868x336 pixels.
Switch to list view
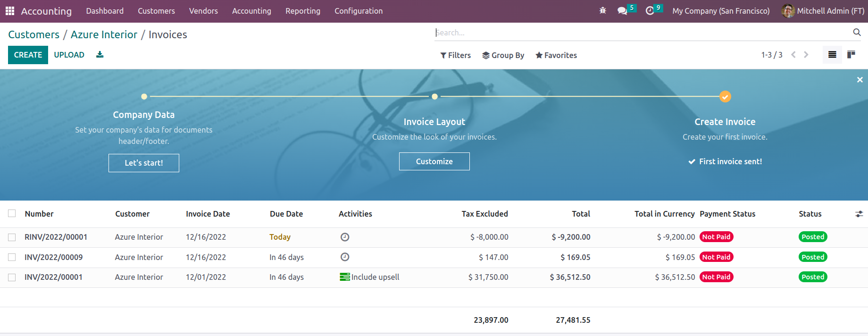tap(832, 55)
